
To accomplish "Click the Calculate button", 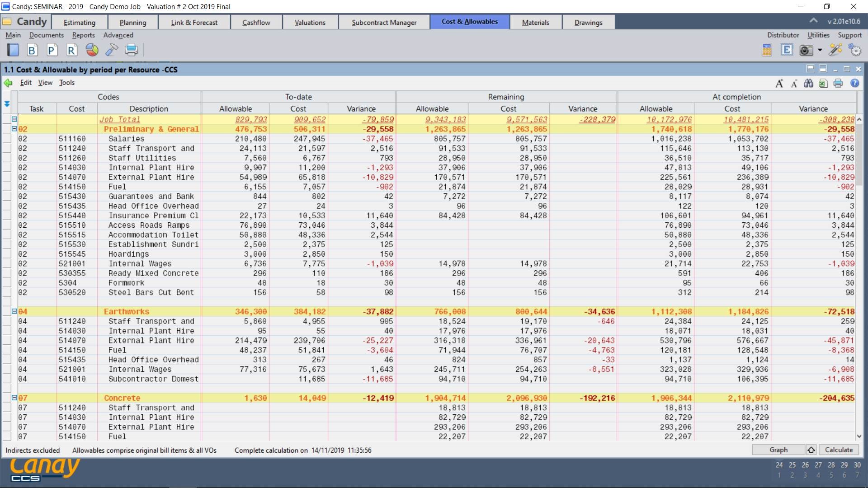I will [839, 450].
